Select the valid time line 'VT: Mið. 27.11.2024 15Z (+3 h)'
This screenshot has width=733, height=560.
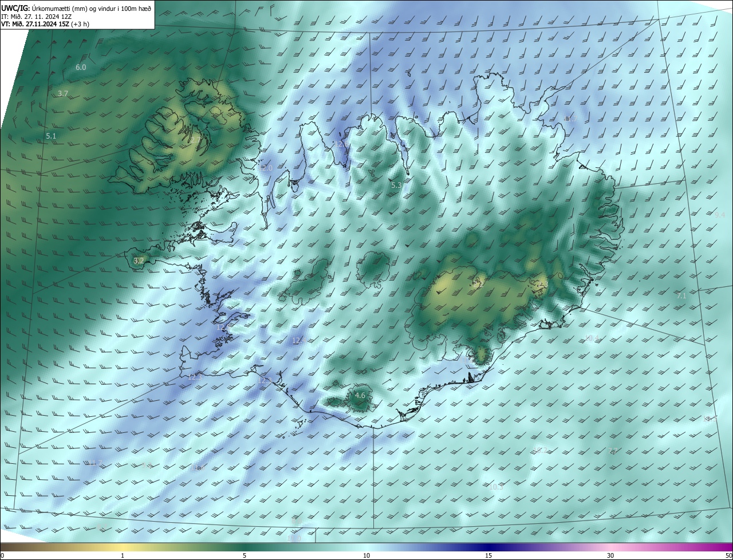45,24
